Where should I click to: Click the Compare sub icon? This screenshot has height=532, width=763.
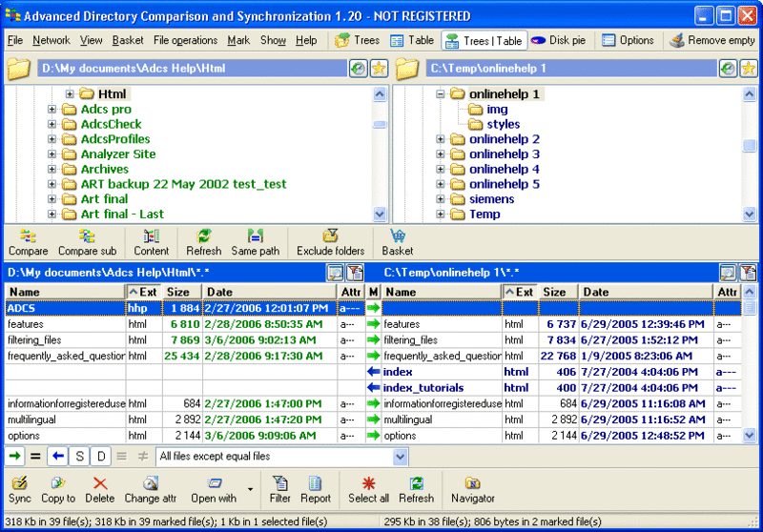click(87, 236)
